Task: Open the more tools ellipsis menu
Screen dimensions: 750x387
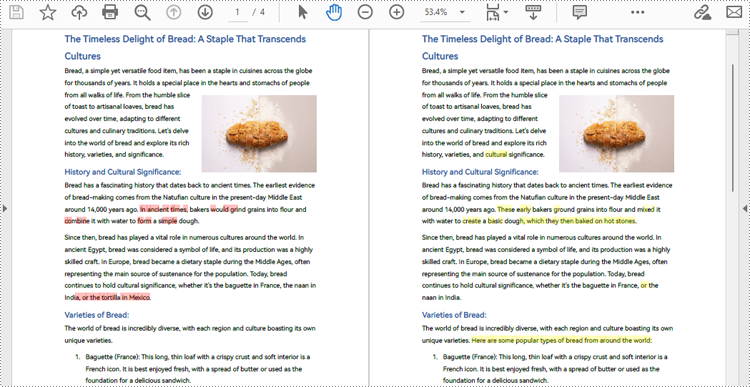Action: click(x=637, y=12)
